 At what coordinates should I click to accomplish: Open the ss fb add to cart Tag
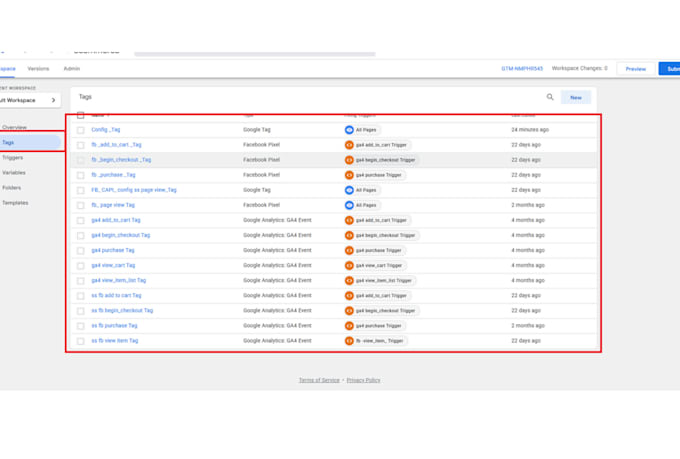pyautogui.click(x=116, y=295)
